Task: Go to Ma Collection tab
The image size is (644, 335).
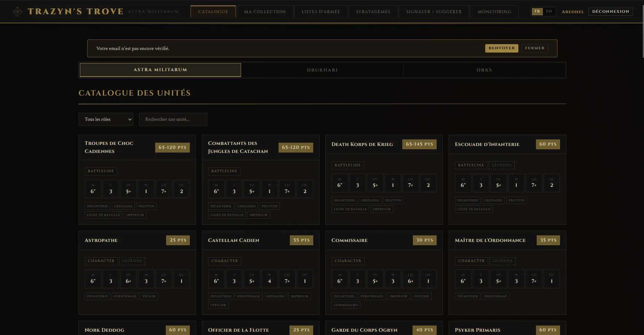Action: 265,12
